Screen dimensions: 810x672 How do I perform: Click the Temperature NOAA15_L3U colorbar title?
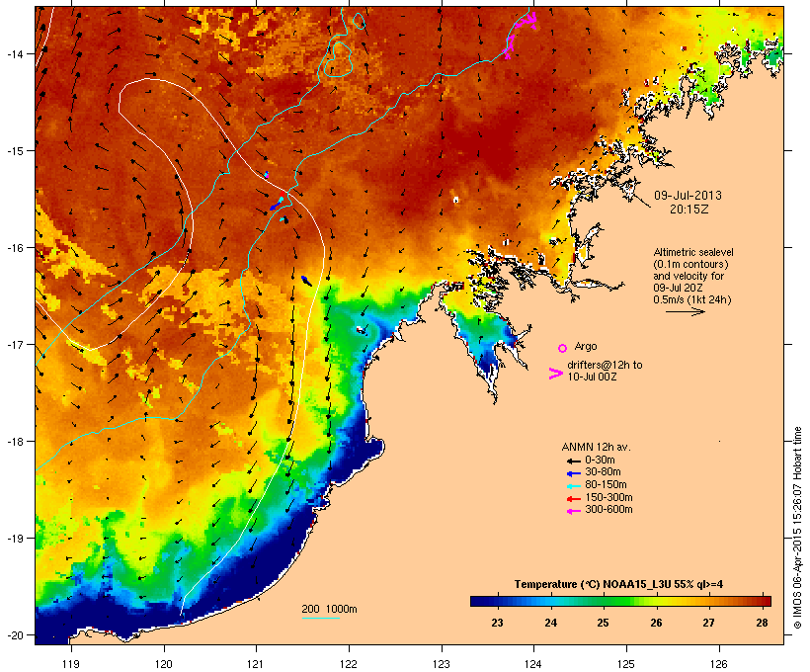coord(618,584)
